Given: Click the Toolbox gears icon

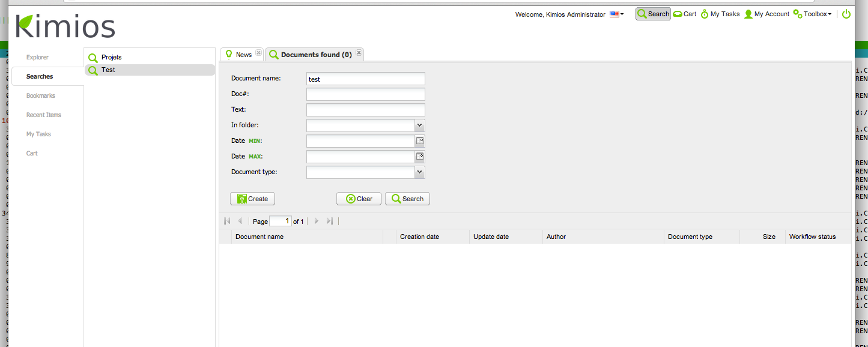Looking at the screenshot, I should pyautogui.click(x=797, y=13).
